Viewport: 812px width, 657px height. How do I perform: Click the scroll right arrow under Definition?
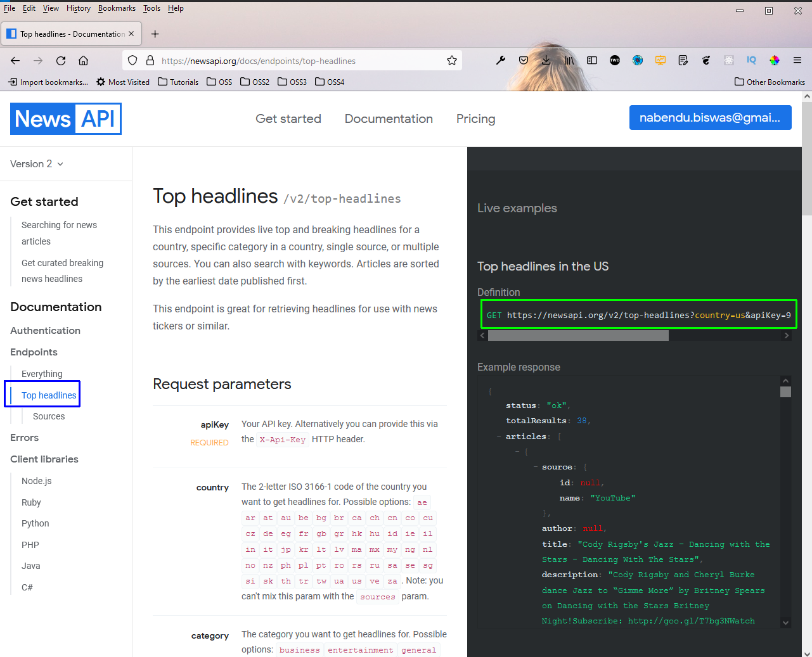click(787, 336)
